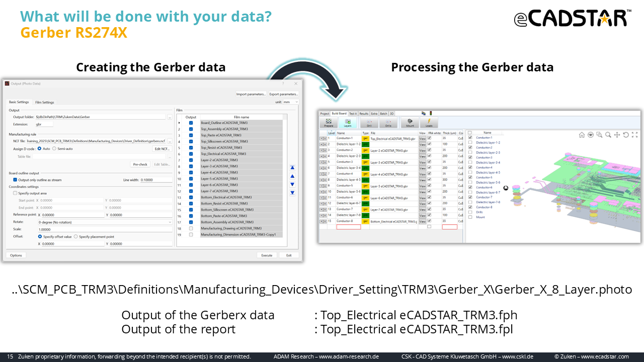Select the Semi-auto radio button
The height and width of the screenshot is (362, 644).
coord(54,149)
